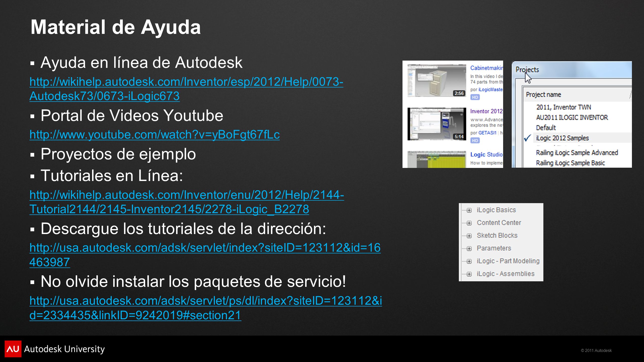Select project 'iLogic 2012 Samples'
Image resolution: width=644 pixels, height=362 pixels.
tap(562, 138)
